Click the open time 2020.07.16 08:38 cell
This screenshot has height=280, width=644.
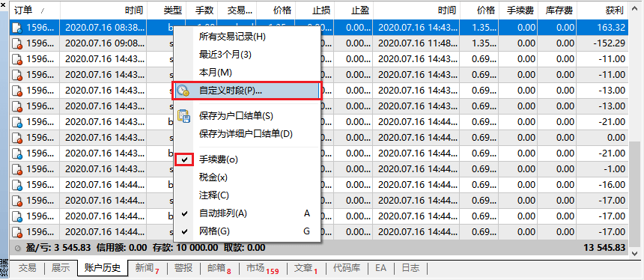pos(103,28)
